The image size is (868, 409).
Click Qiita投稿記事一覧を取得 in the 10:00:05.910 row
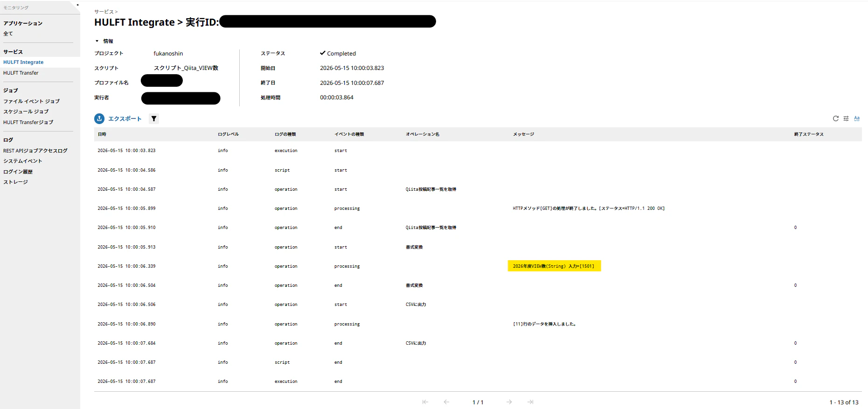(x=431, y=228)
